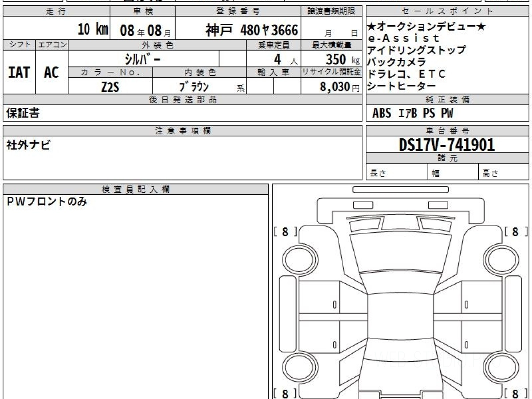532x399 pixels.
Task: Select the chassis number "DS17V-741901"
Action: pyautogui.click(x=447, y=145)
